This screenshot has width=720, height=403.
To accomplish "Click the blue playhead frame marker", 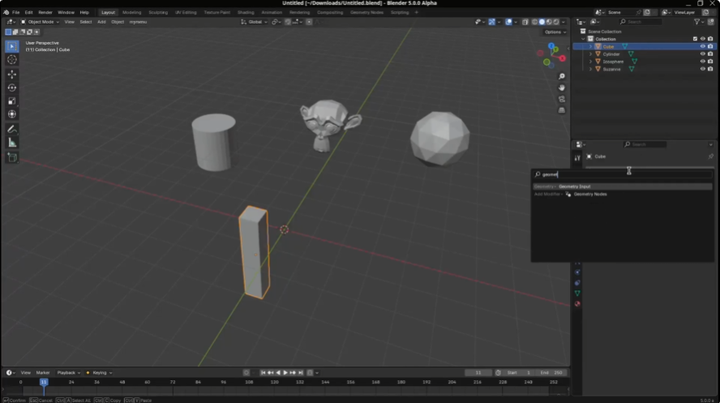I will [44, 382].
